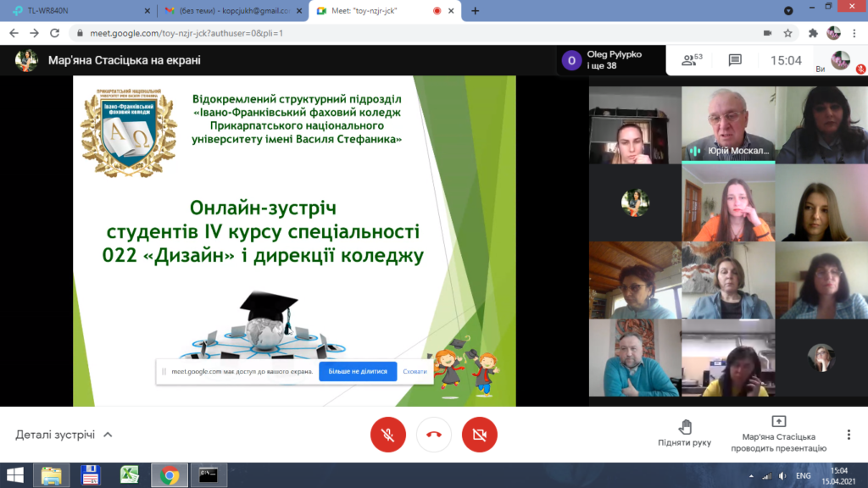Click the Більше не ділитися button
The width and height of the screenshot is (868, 488).
[358, 371]
